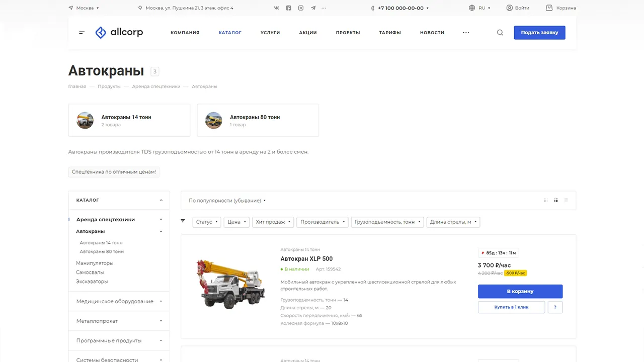
Task: Switch to list view icon
Action: tap(556, 201)
